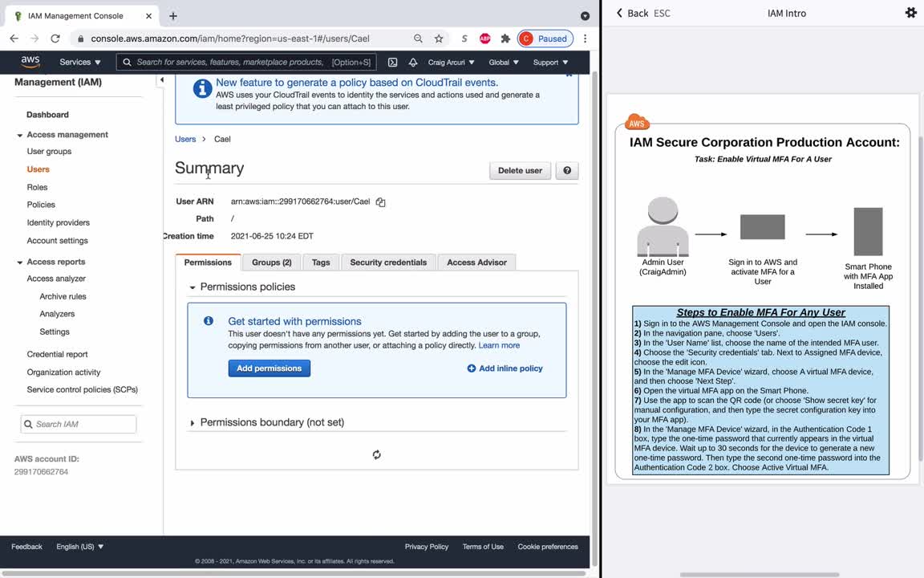
Task: Click the Feedback button in footer
Action: coord(26,547)
